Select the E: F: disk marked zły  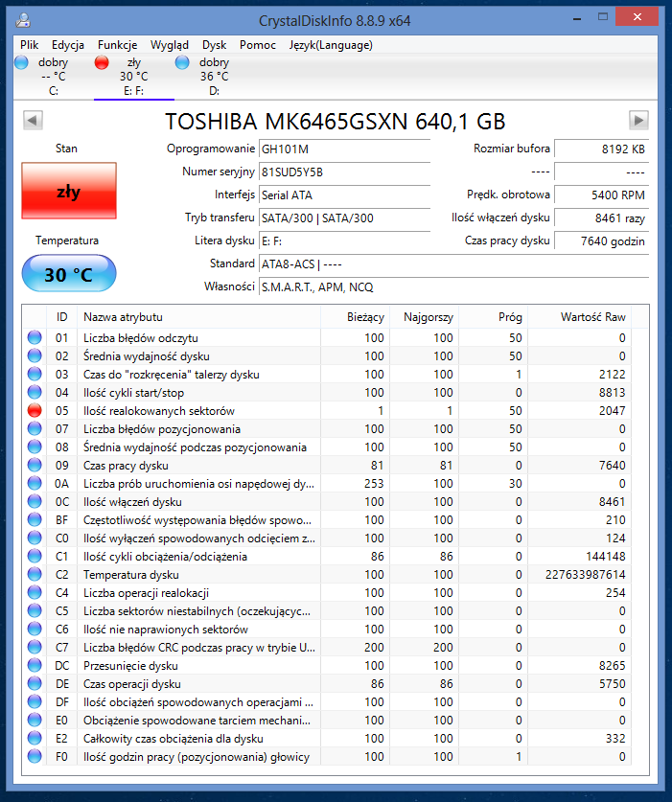133,77
